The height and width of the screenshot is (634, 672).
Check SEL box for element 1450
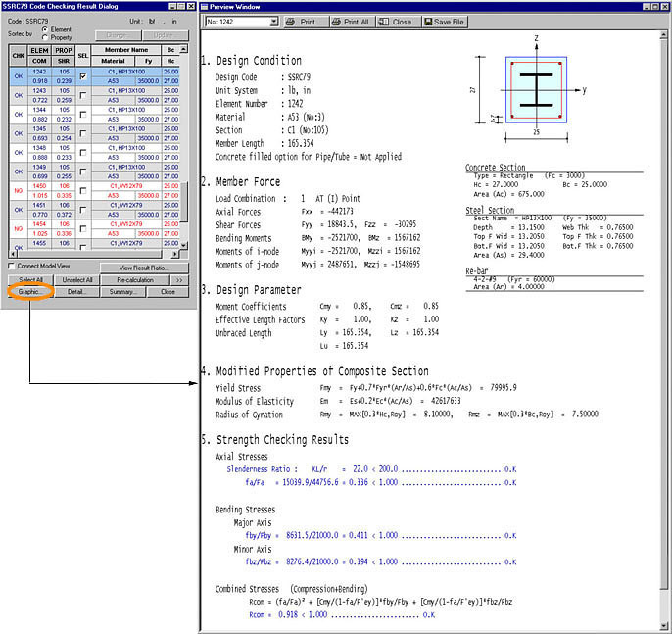(x=83, y=190)
